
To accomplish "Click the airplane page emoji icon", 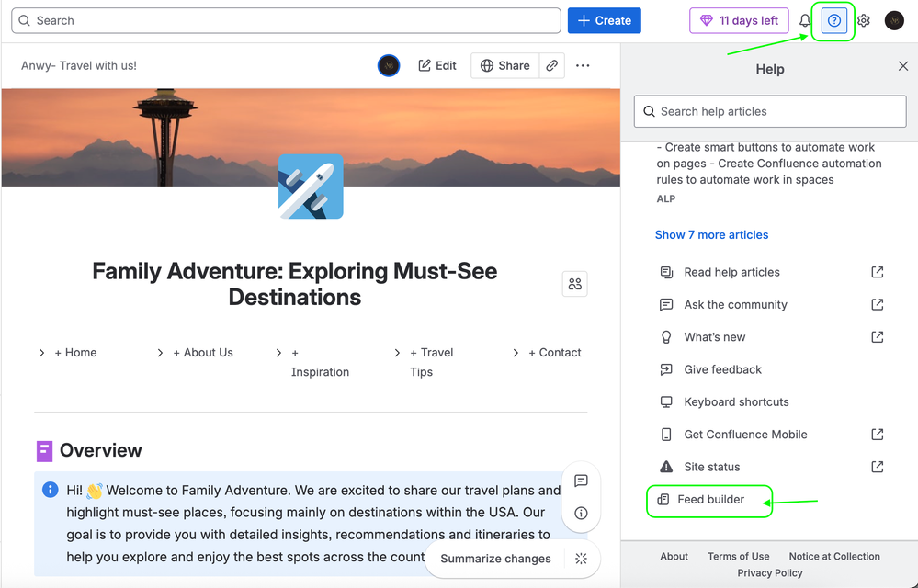I will pos(311,187).
